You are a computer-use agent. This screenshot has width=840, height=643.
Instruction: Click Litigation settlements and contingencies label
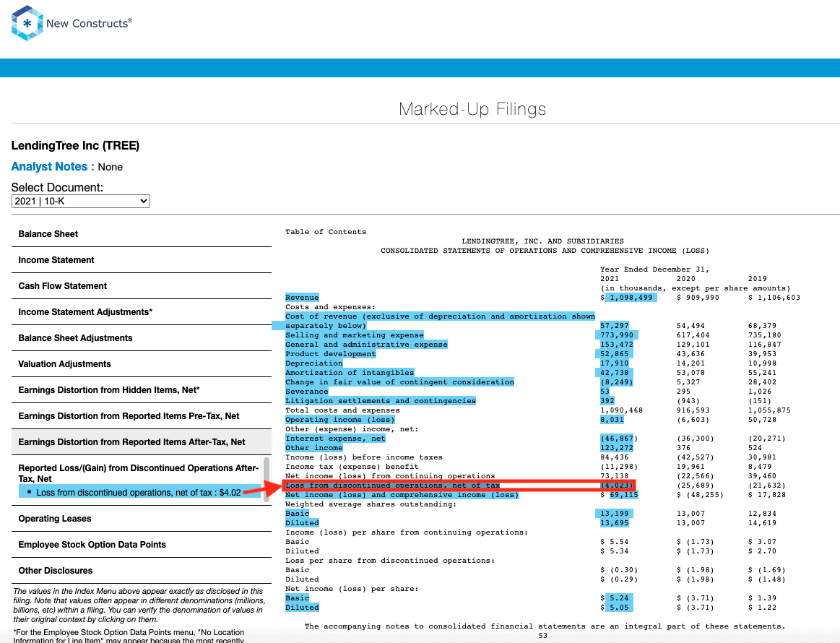(x=381, y=401)
